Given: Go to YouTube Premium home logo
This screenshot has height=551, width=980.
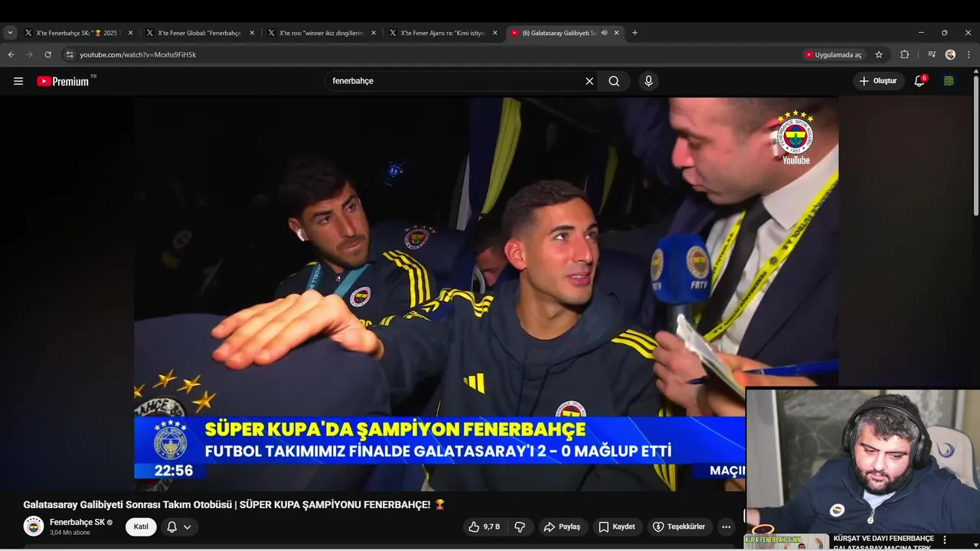Looking at the screenshot, I should (x=63, y=81).
